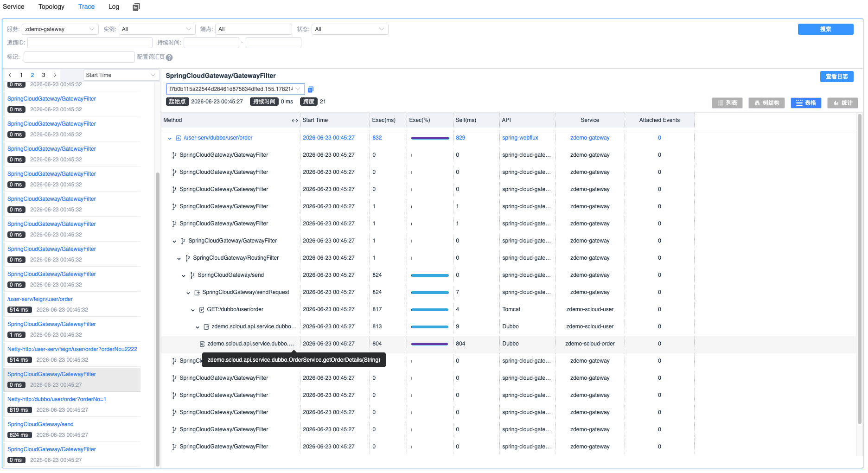The width and height of the screenshot is (868, 473).
Task: Click the 查看日志 view logs button
Action: pyautogui.click(x=836, y=77)
